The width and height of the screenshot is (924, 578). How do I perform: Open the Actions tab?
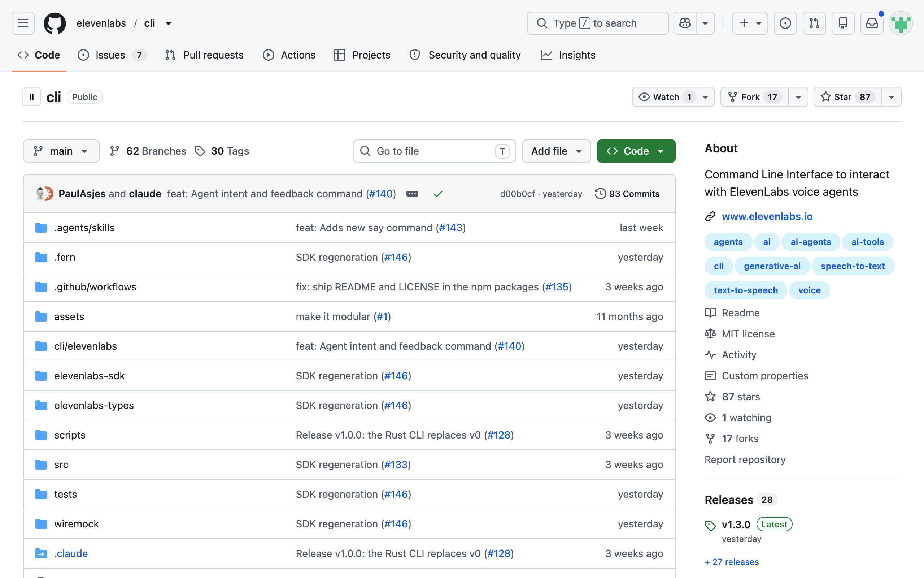[289, 55]
